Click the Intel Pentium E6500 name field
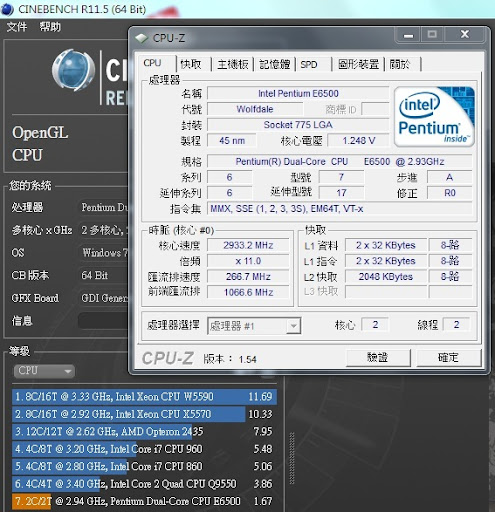 point(298,93)
